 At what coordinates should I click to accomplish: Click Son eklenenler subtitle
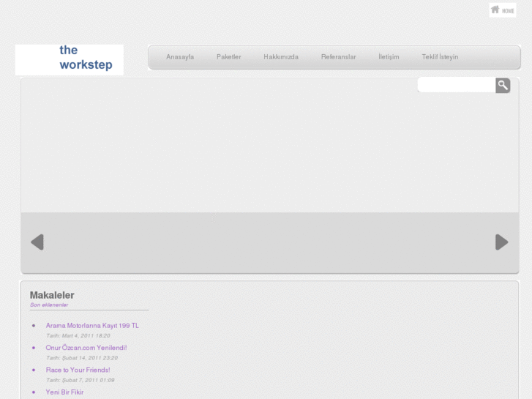49,305
